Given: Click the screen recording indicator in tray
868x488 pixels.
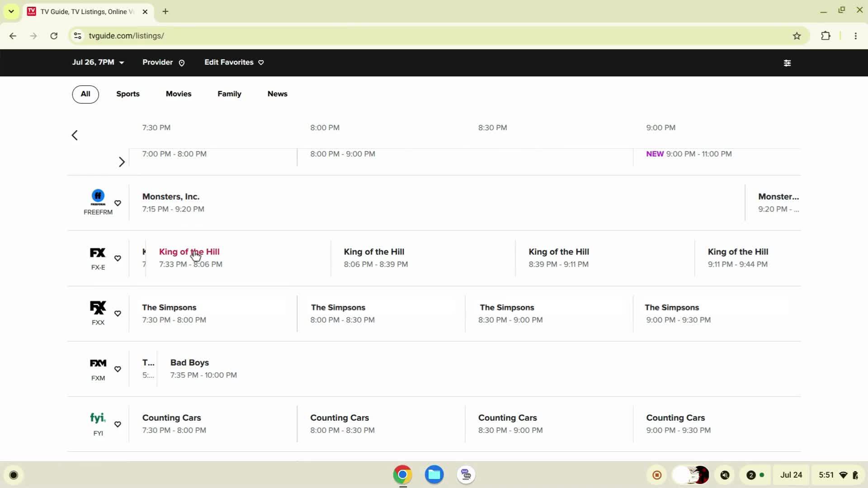Looking at the screenshot, I should tap(657, 475).
